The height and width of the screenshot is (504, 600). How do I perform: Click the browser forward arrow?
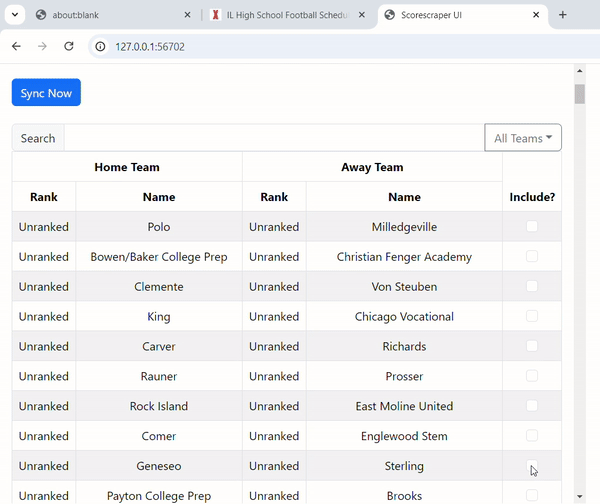[42, 46]
